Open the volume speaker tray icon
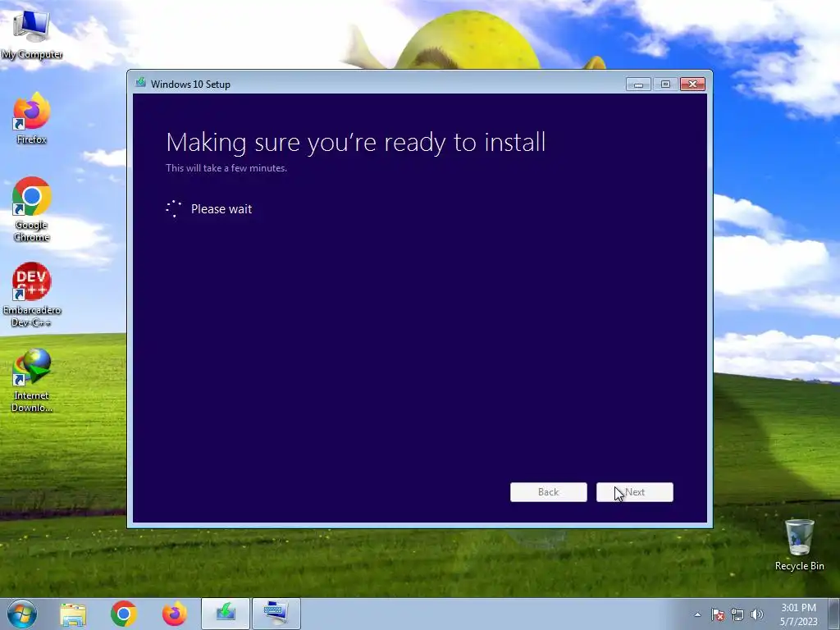Image resolution: width=840 pixels, height=630 pixels. pyautogui.click(x=757, y=614)
